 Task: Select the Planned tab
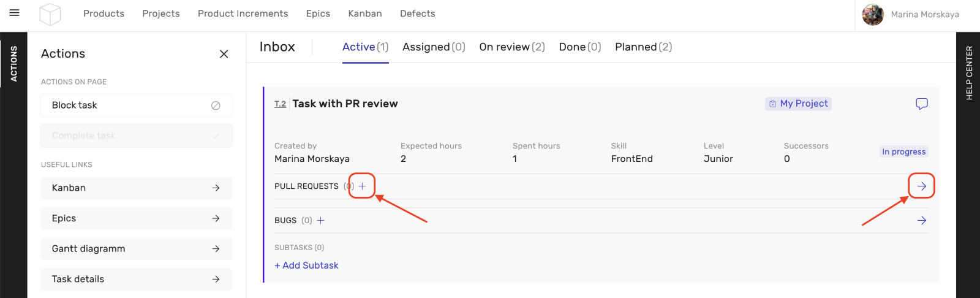pos(643,47)
